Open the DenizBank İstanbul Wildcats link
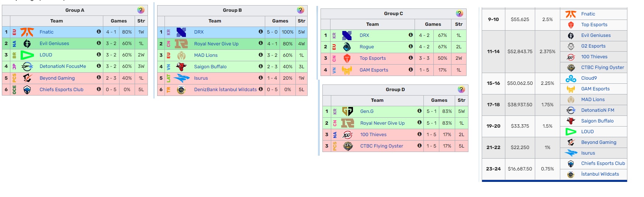The width and height of the screenshot is (644, 197). tap(225, 90)
